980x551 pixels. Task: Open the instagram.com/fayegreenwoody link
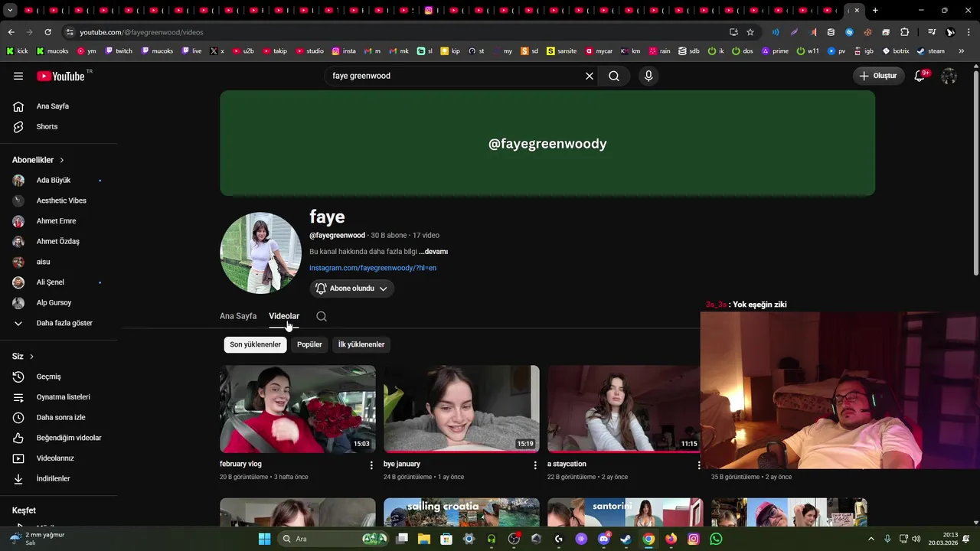(373, 268)
